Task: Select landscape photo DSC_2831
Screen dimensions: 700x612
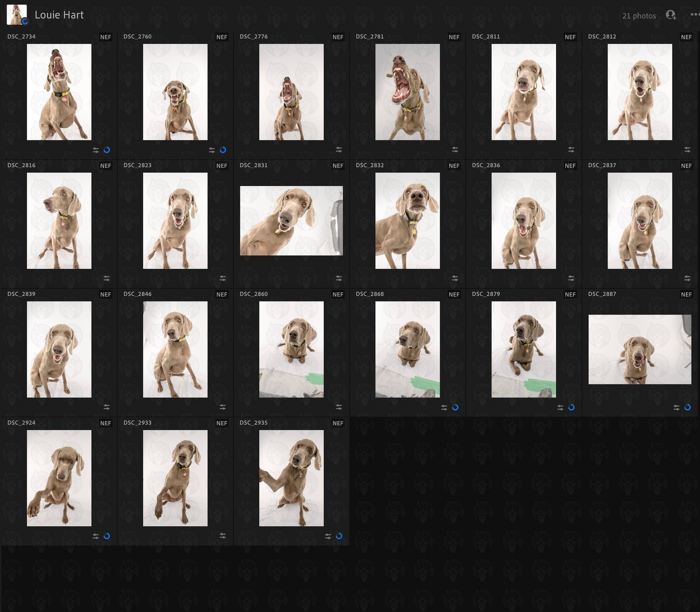Action: tap(291, 221)
